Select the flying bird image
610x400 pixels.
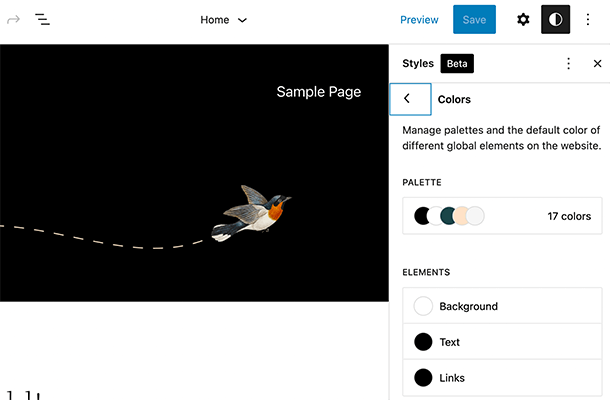coord(251,212)
